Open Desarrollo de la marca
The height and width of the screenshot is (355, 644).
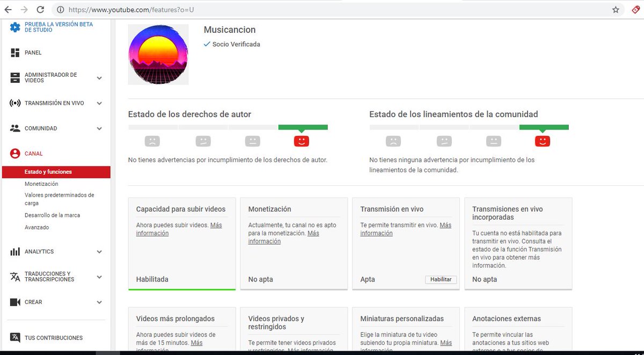[52, 215]
